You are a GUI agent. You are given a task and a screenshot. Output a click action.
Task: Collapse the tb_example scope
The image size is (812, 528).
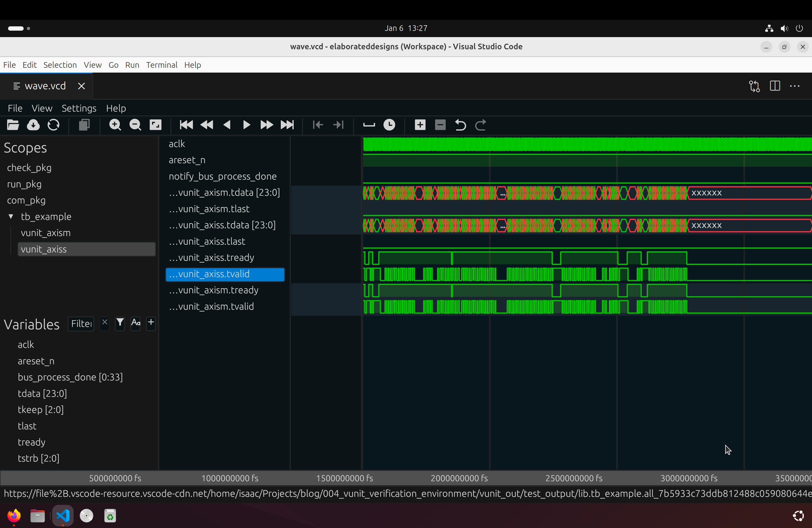point(11,216)
